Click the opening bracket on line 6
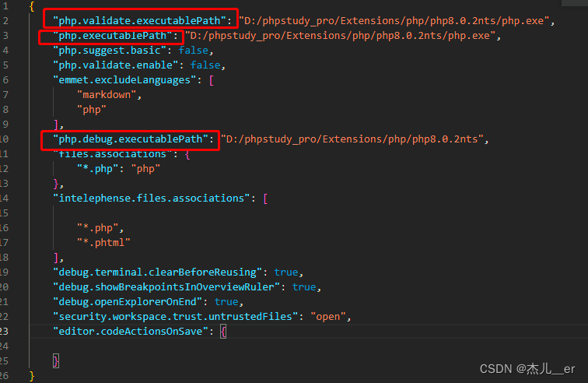 pyautogui.click(x=212, y=80)
